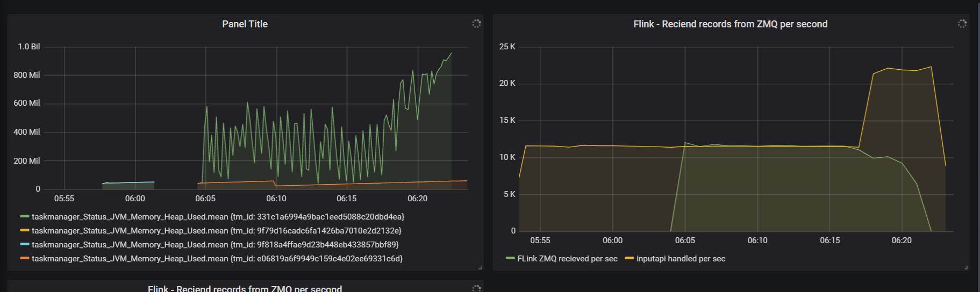Toggle the Heap_Used series with tm_id 9f79d16cadc6fa1426ba7010e2d2132e
The height and width of the screenshot is (292, 980).
click(x=216, y=231)
